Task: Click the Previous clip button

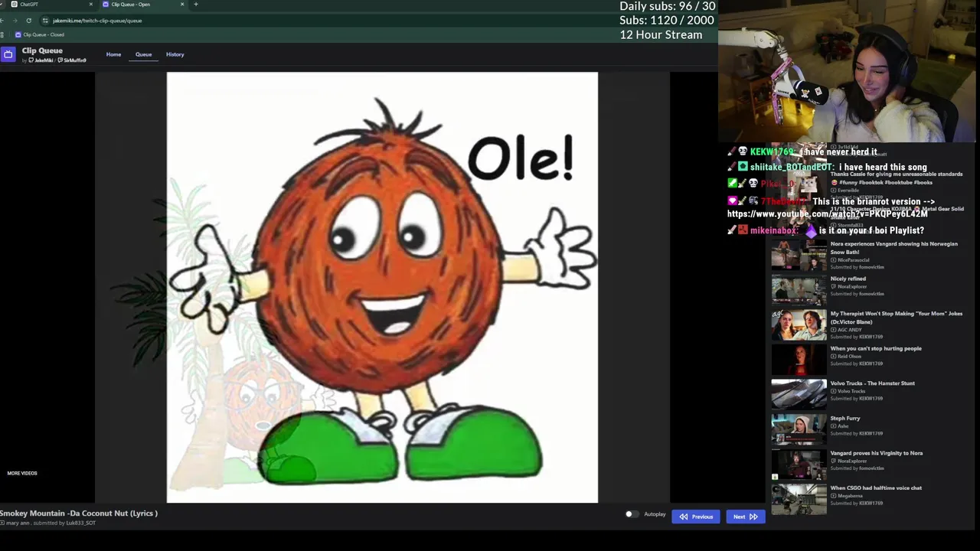Action: coord(697,517)
